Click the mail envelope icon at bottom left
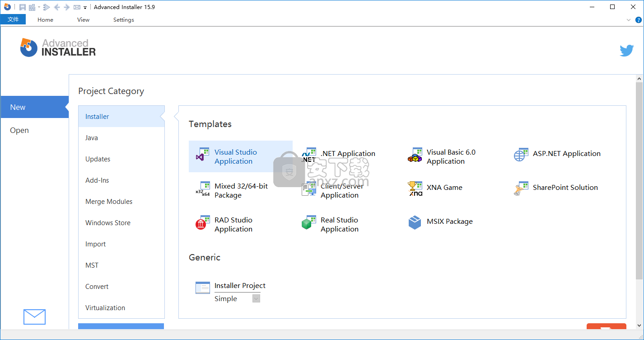The height and width of the screenshot is (340, 644). [34, 317]
